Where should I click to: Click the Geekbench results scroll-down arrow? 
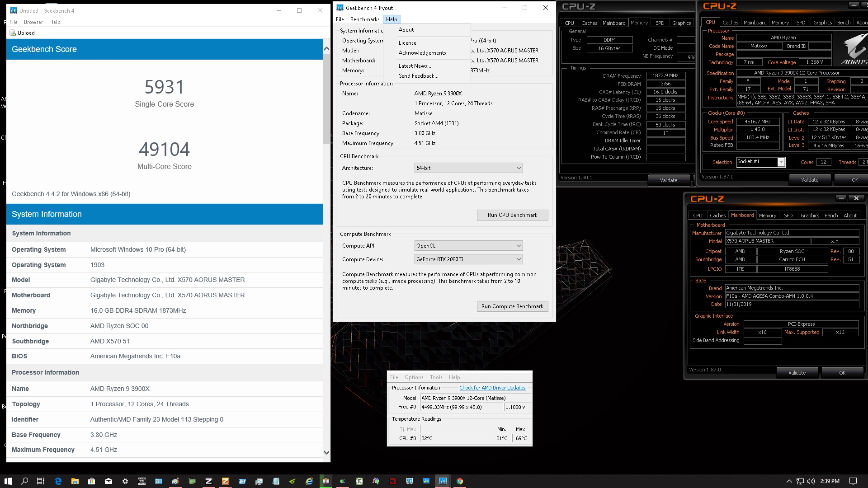(326, 452)
